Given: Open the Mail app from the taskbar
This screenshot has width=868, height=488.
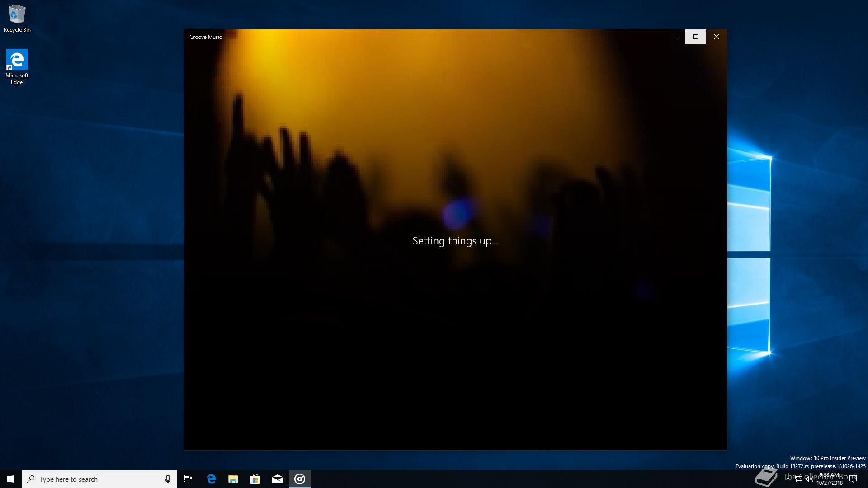Looking at the screenshot, I should click(278, 479).
